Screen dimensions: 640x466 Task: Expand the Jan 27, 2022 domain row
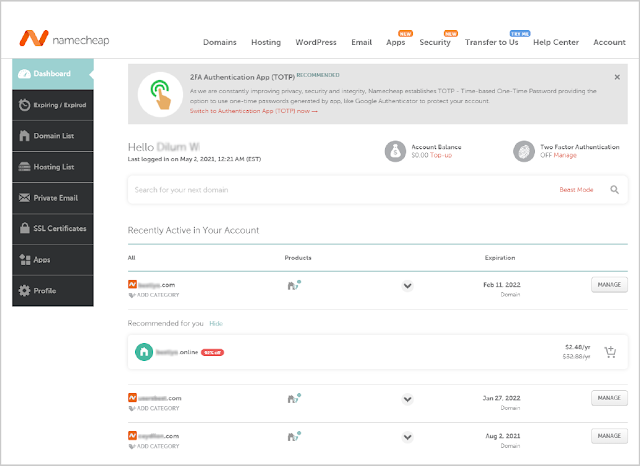407,399
